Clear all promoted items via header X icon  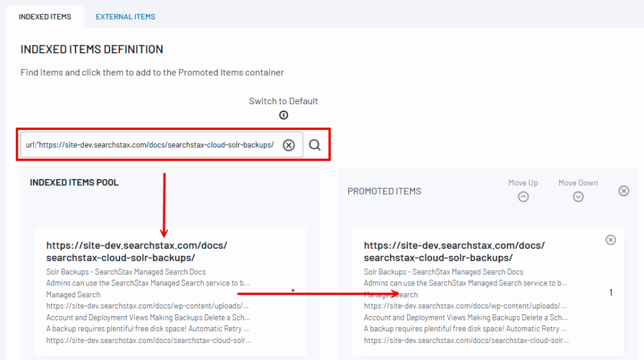[x=623, y=191]
